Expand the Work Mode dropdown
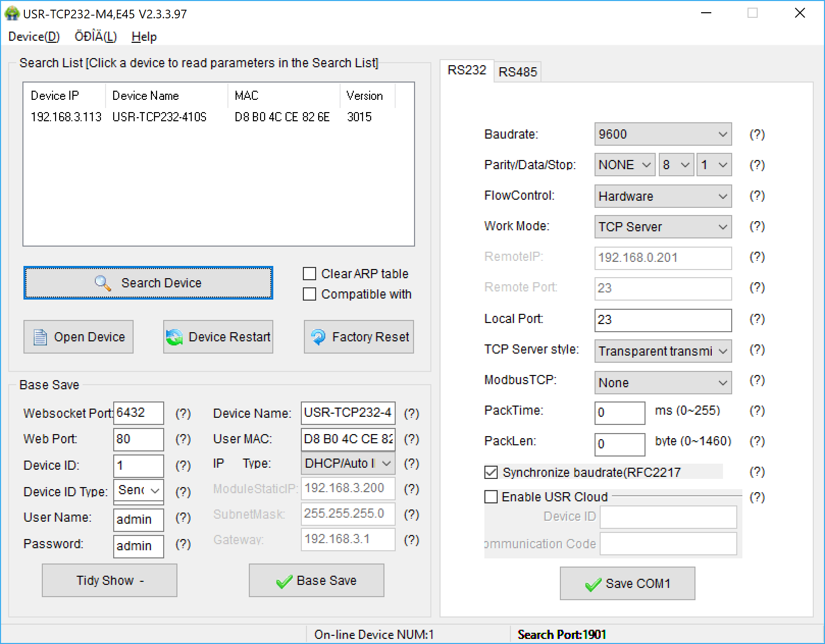The height and width of the screenshot is (644, 825). (x=663, y=227)
